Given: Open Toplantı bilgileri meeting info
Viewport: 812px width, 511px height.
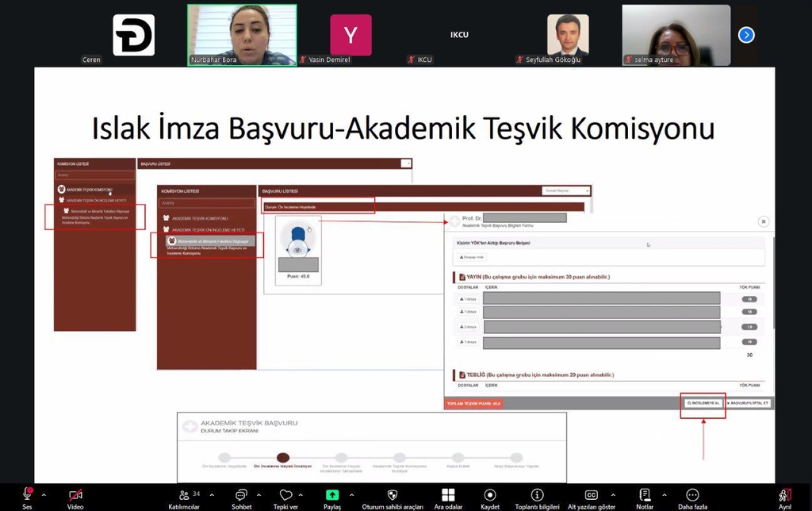Looking at the screenshot, I should (x=537, y=494).
